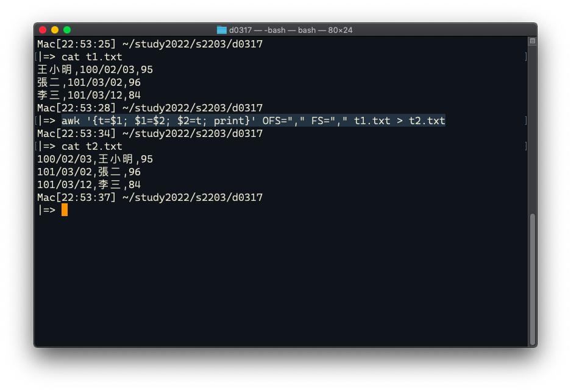Click the 'cat t2.txt' command text
The height and width of the screenshot is (392, 571).
tap(92, 147)
